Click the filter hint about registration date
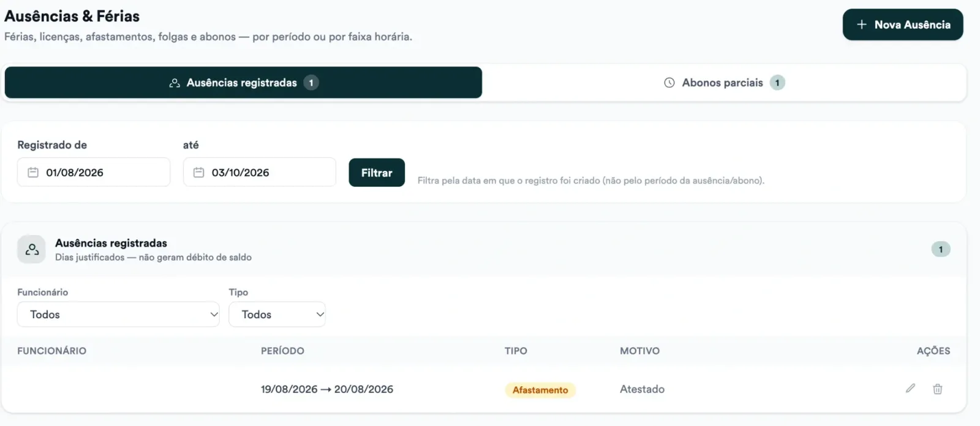This screenshot has height=426, width=980. [x=591, y=181]
